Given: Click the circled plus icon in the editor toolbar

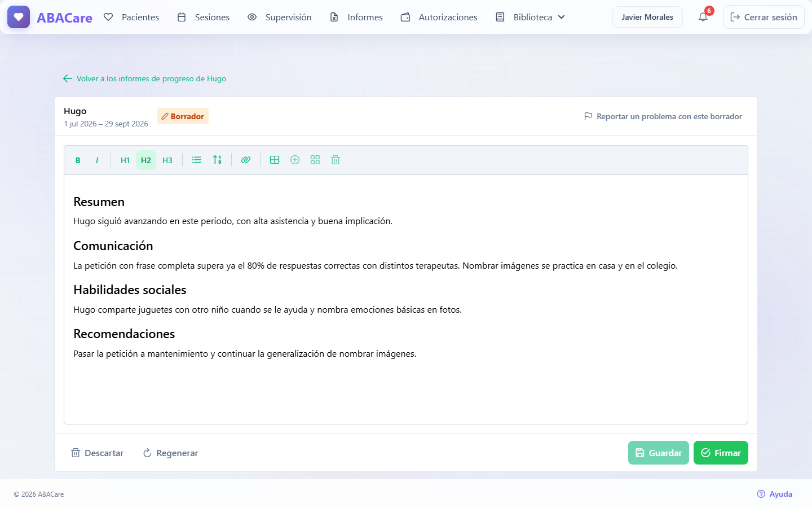Looking at the screenshot, I should click(x=295, y=160).
